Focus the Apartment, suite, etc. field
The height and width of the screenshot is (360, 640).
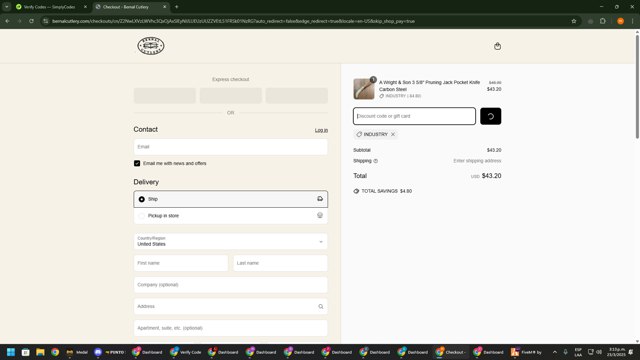click(231, 328)
